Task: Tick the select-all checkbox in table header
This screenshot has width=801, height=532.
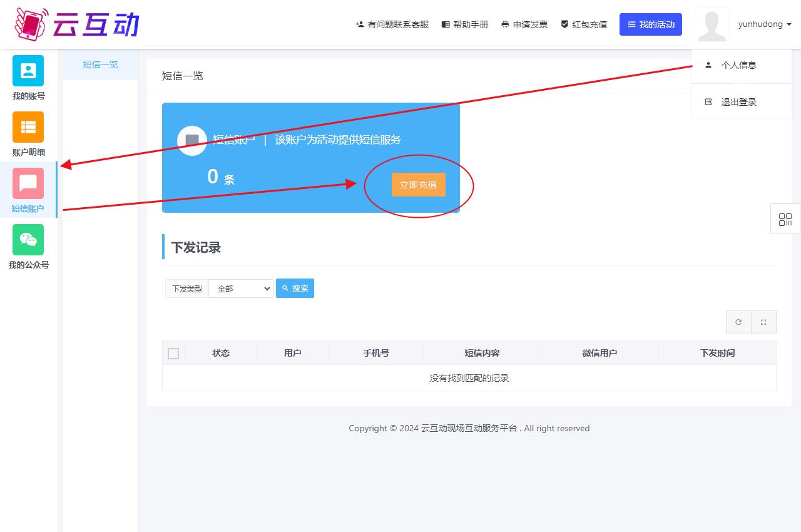Action: (x=173, y=354)
